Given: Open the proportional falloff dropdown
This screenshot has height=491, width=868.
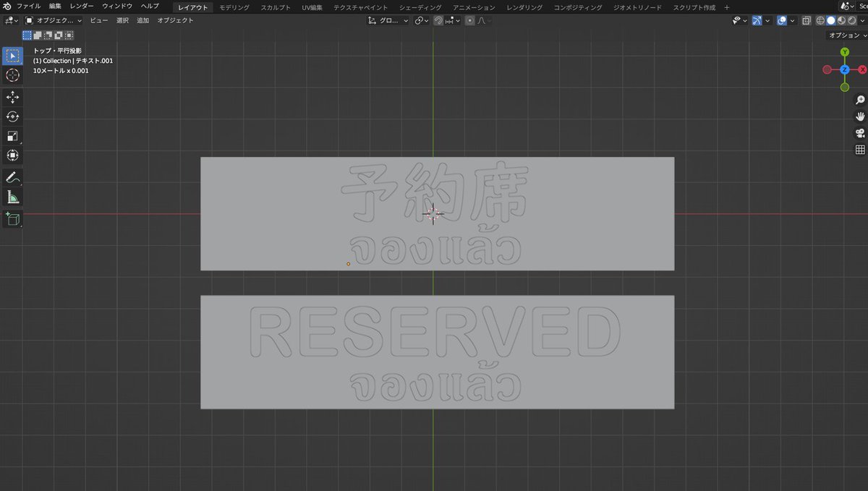Looking at the screenshot, I should click(x=484, y=20).
